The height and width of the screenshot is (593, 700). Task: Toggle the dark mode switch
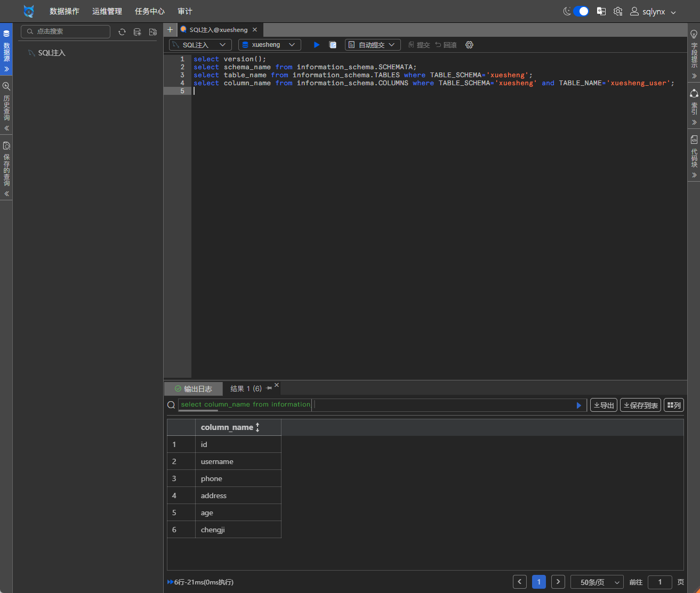581,11
